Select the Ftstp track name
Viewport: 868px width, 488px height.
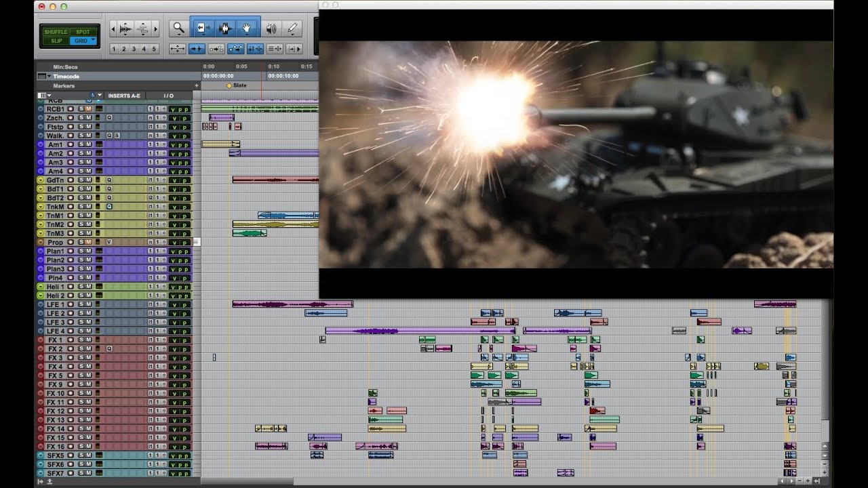(x=55, y=127)
